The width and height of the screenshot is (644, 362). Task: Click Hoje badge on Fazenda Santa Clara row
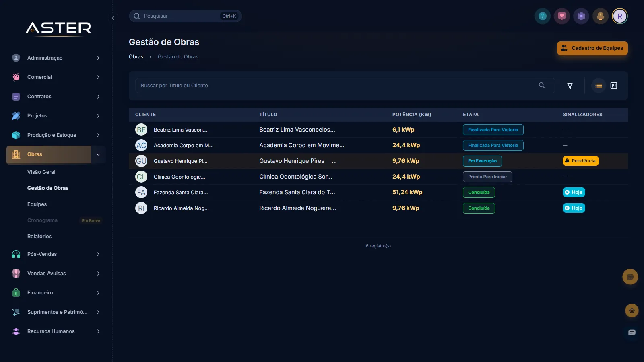tap(574, 192)
